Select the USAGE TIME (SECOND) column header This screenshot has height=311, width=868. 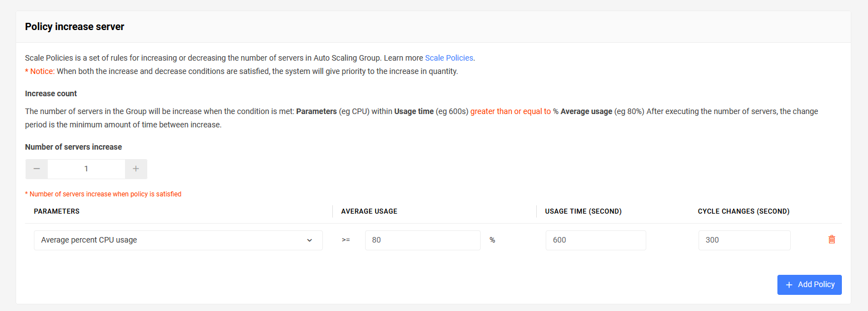[583, 211]
